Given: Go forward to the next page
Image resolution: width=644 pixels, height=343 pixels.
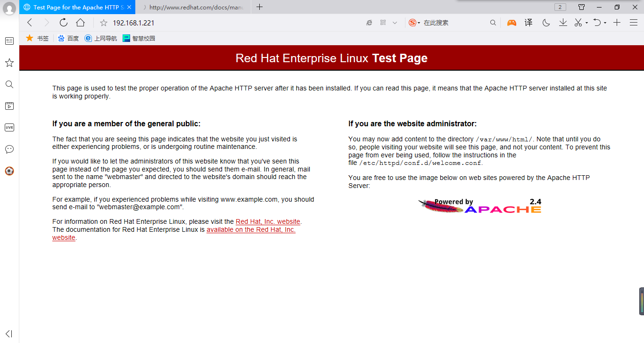Looking at the screenshot, I should tap(46, 23).
